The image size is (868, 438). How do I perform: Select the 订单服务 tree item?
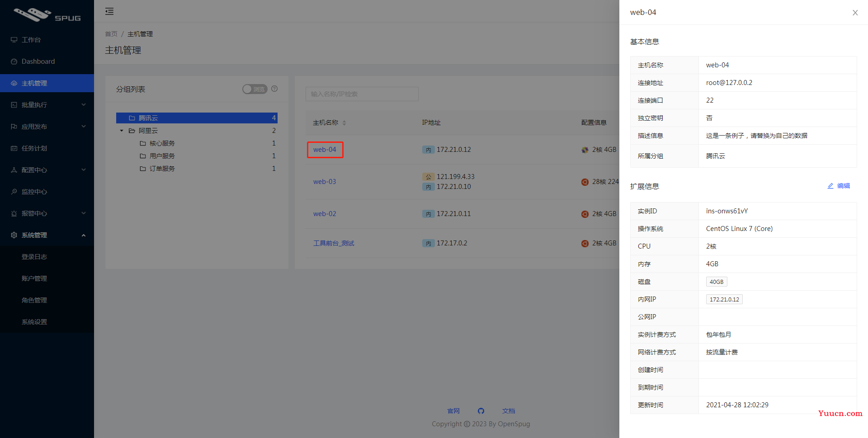162,169
